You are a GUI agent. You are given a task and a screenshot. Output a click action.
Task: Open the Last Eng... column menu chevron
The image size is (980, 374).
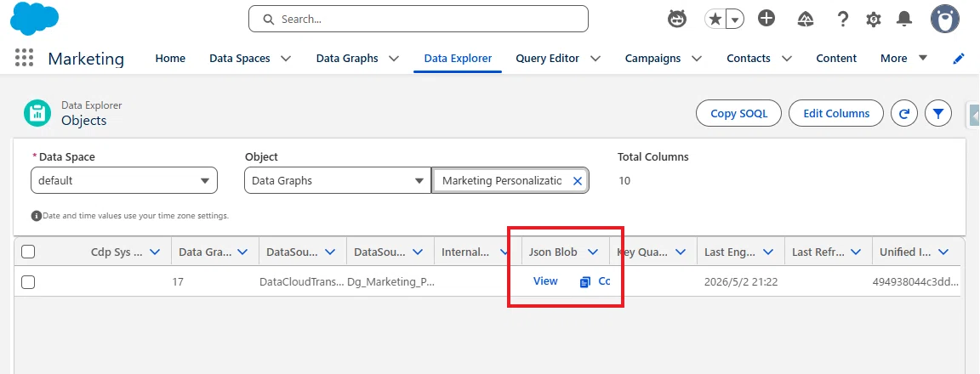click(768, 252)
